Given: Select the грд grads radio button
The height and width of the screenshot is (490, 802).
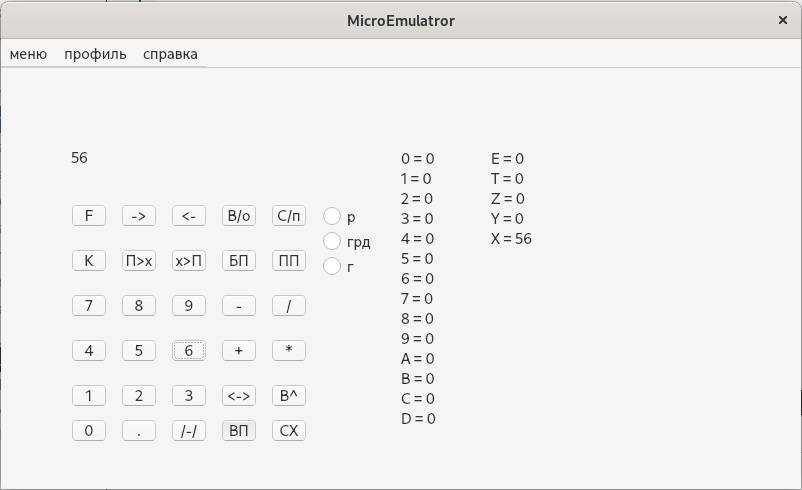Looking at the screenshot, I should click(332, 241).
